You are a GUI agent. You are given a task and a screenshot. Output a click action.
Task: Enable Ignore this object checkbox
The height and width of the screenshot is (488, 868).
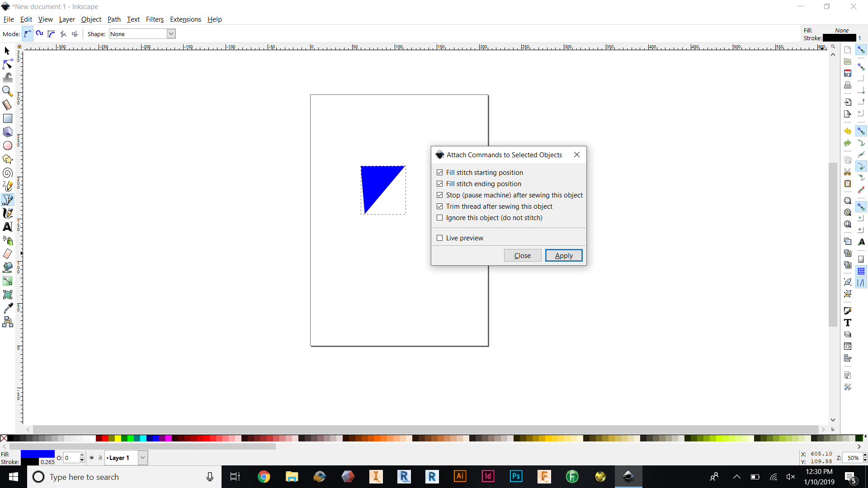[439, 218]
